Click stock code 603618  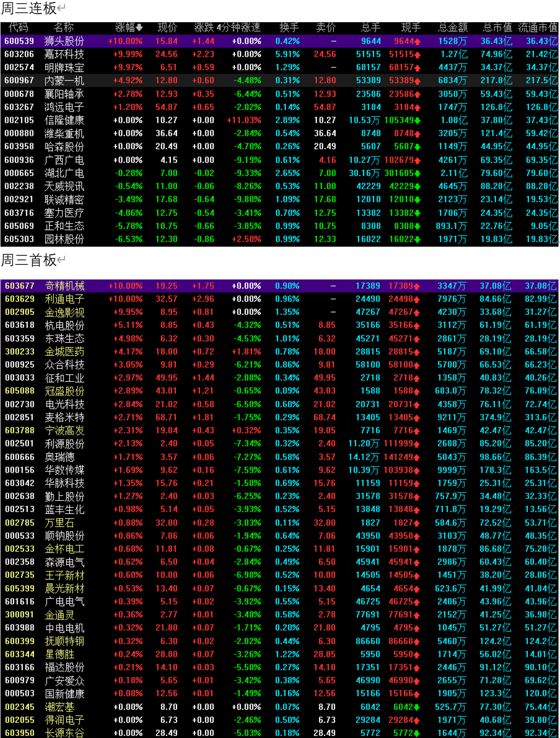pos(20,325)
